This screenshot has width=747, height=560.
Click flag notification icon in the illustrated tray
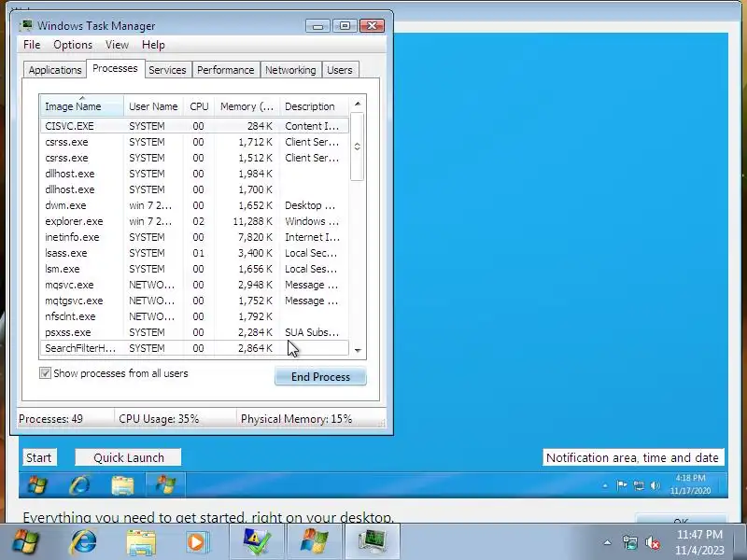pyautogui.click(x=622, y=485)
